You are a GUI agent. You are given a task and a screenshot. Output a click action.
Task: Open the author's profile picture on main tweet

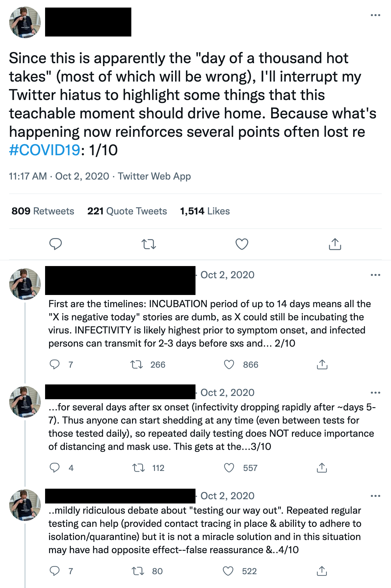[25, 22]
